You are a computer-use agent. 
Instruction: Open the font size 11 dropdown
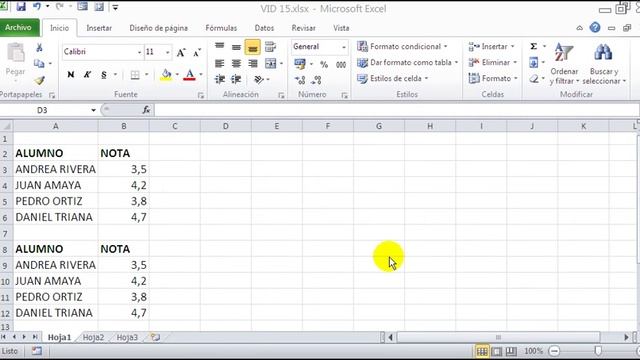coord(167,52)
